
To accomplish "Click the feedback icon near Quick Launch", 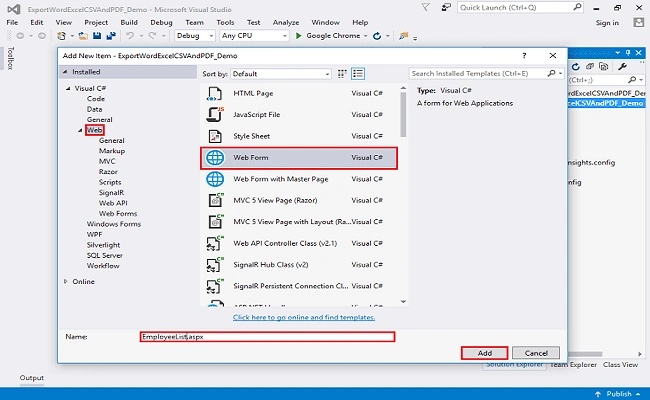I will tap(446, 7).
